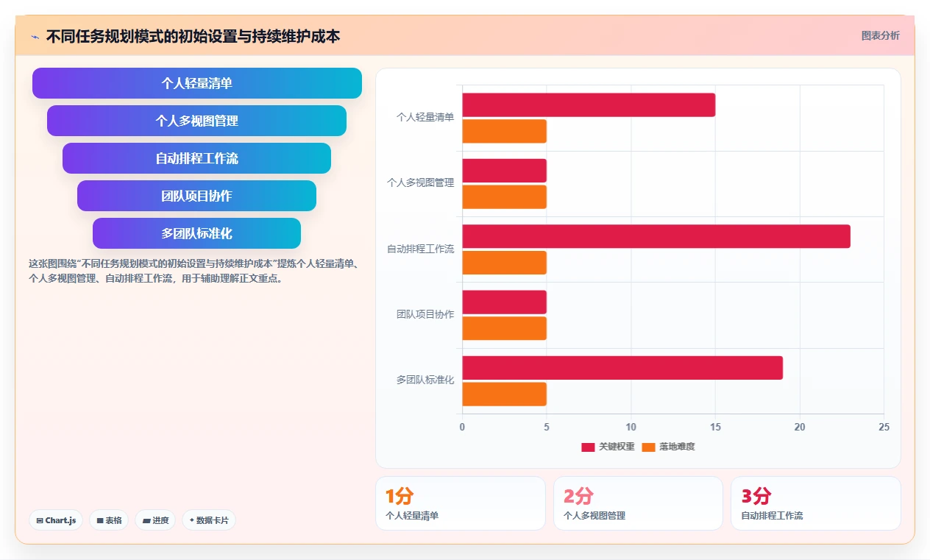Toggle the 关键权重 legend item
The image size is (930, 560).
(608, 447)
